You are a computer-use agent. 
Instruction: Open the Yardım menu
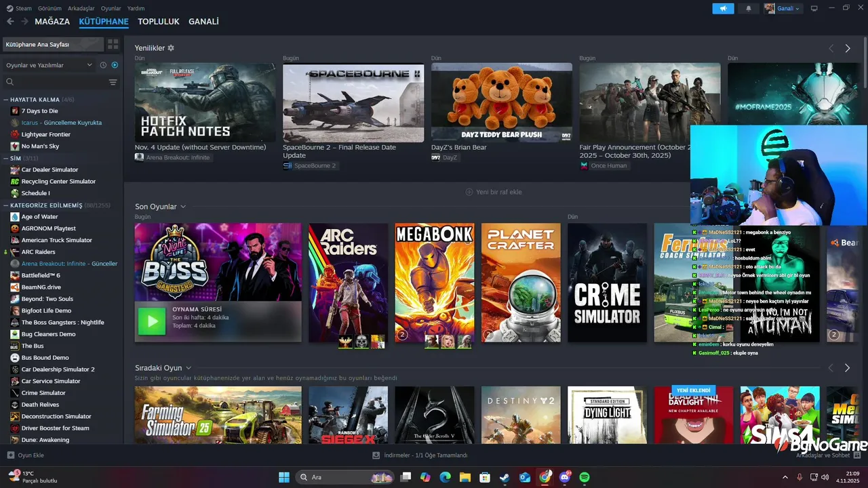click(136, 9)
